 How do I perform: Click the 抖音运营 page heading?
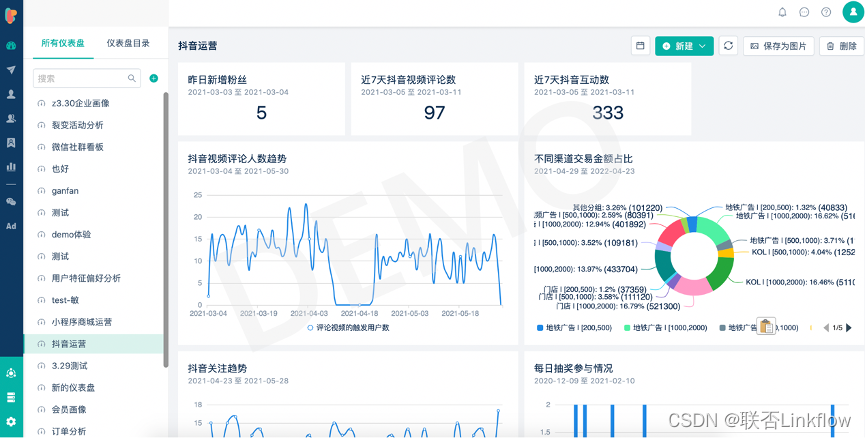(x=198, y=46)
